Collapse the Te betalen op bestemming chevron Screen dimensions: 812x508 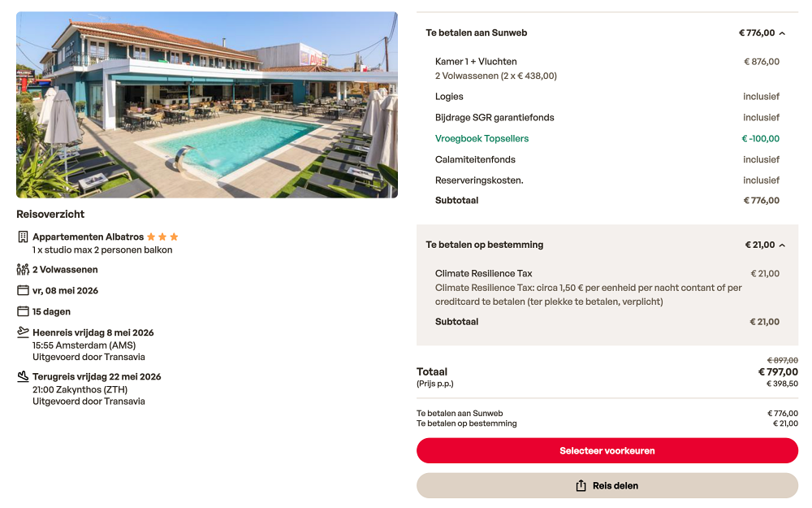pos(782,245)
